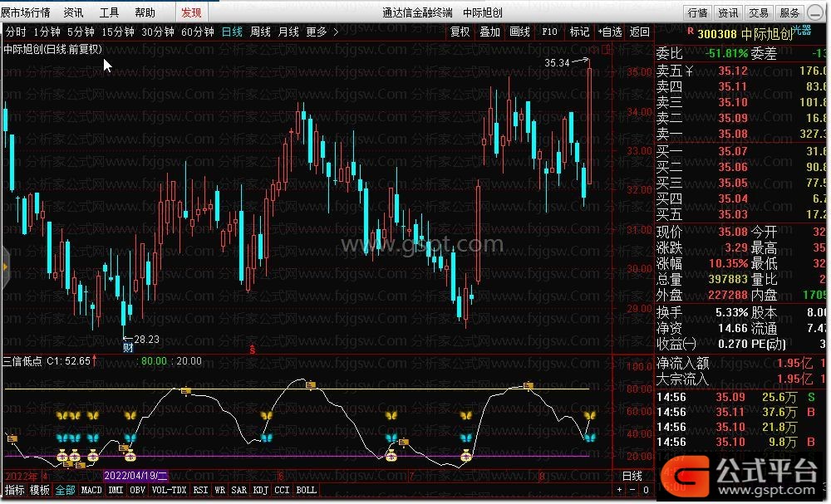Image resolution: width=831 pixels, height=504 pixels.
Task: Add stock via +自选 button
Action: coord(609,32)
